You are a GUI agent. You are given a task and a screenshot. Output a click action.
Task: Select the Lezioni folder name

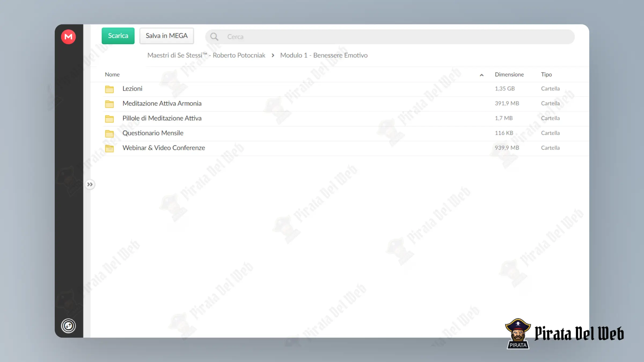tap(132, 89)
